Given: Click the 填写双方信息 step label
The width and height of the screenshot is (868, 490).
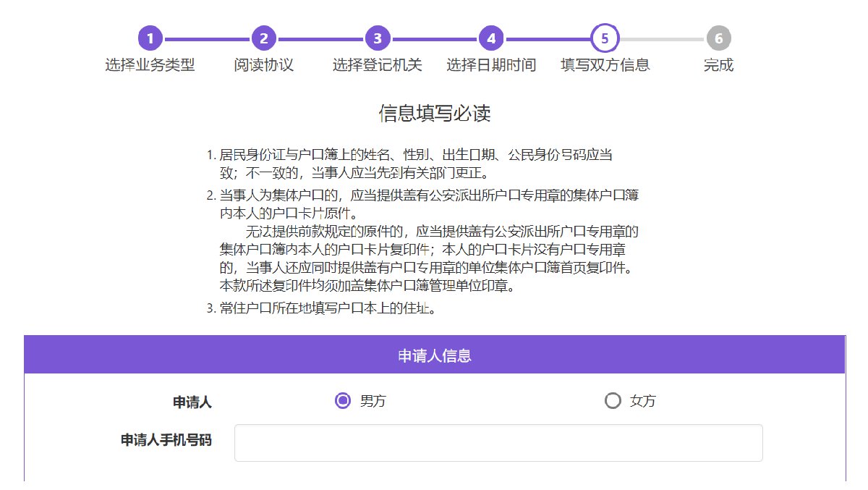Looking at the screenshot, I should click(605, 65).
